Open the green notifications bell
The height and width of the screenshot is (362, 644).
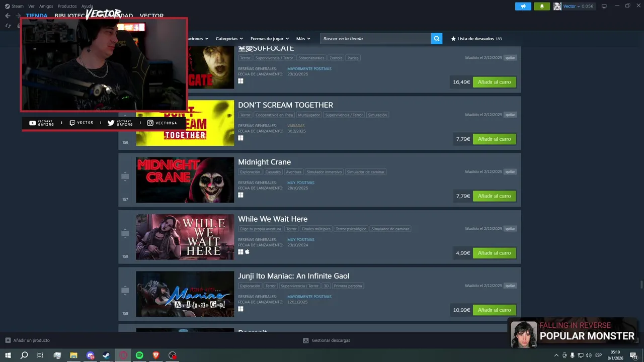[x=542, y=6]
